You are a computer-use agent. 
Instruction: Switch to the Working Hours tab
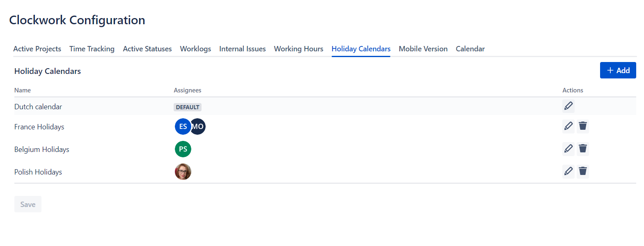[298, 48]
